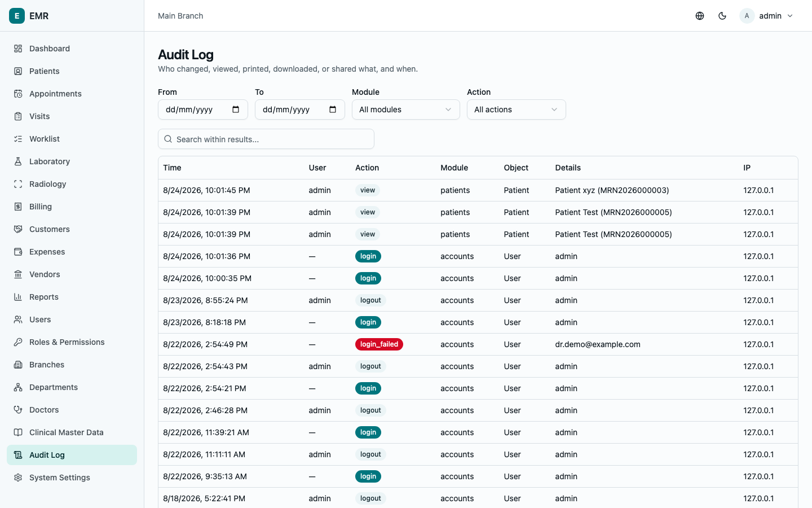Click the System Settings gear icon
Viewport: 812px width, 508px height.
tap(18, 478)
